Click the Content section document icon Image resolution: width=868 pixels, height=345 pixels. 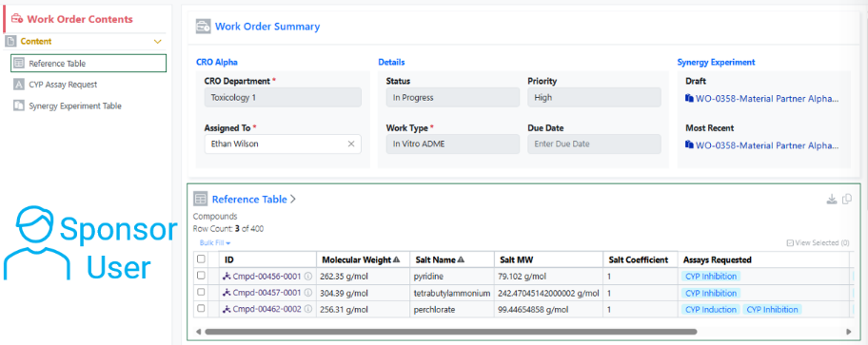coord(10,42)
